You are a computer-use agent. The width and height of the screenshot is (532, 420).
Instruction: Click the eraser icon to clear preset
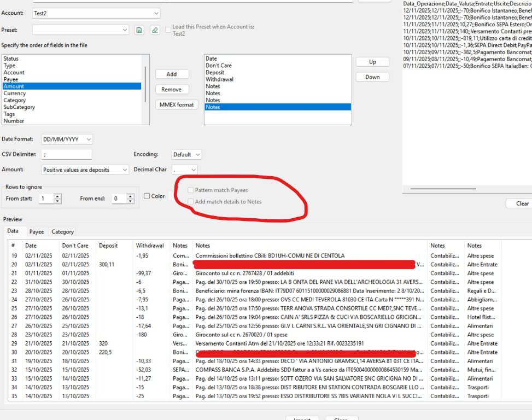(155, 30)
